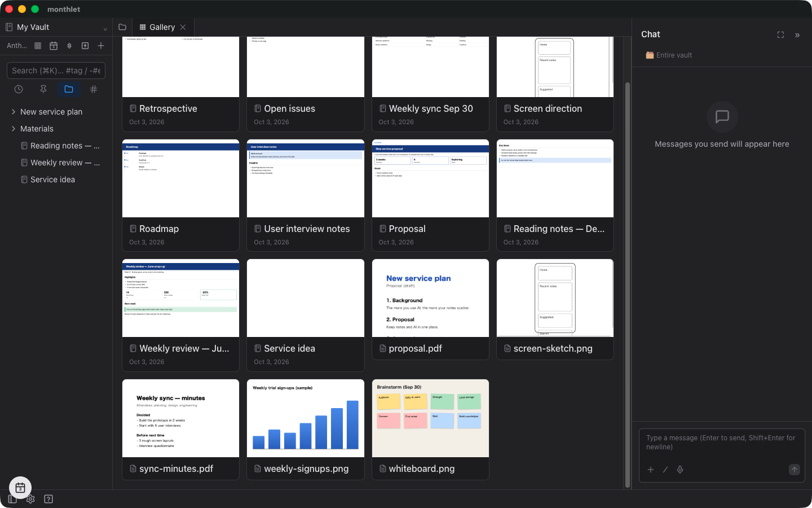Click the Entire vault scope button
The width and height of the screenshot is (812, 508).
669,55
